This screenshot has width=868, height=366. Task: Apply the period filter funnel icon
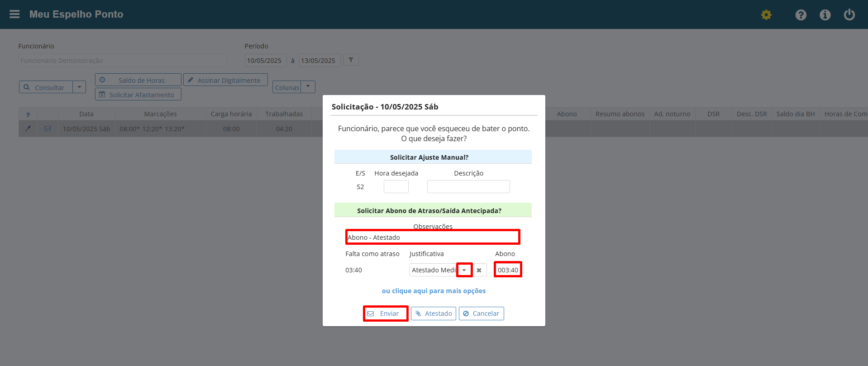coord(351,60)
